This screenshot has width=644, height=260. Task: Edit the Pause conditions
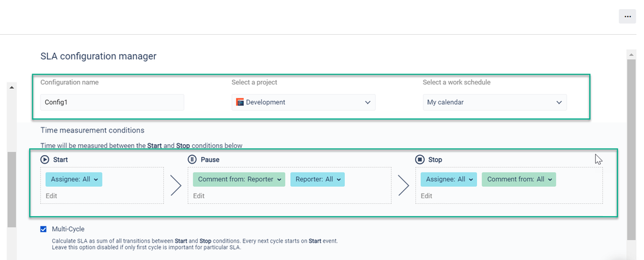[199, 196]
